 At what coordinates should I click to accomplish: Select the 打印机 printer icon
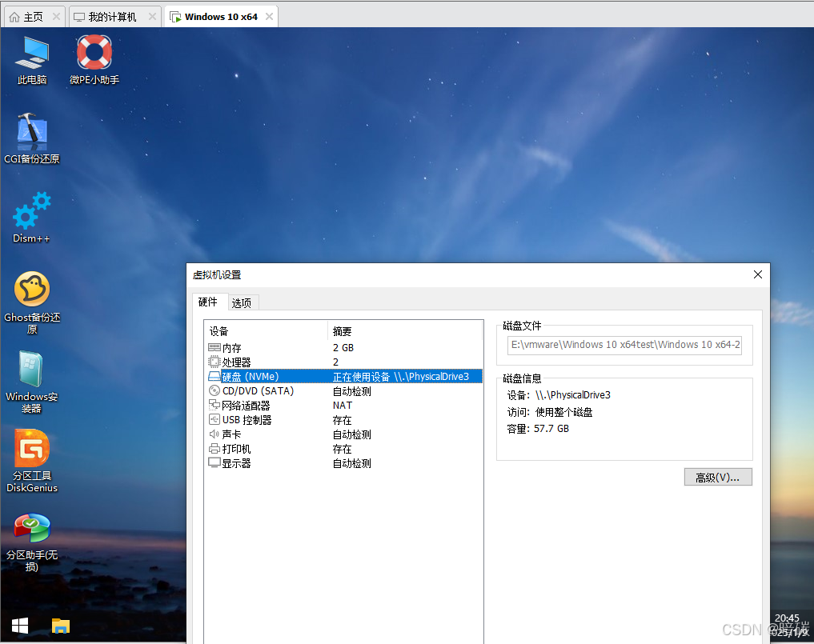tap(215, 448)
